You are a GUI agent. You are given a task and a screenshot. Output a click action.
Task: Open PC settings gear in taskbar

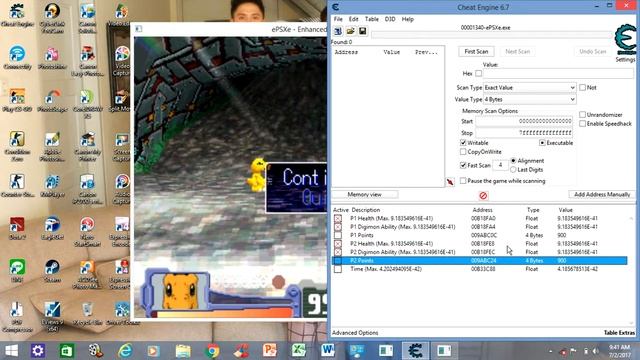pyautogui.click(x=38, y=351)
